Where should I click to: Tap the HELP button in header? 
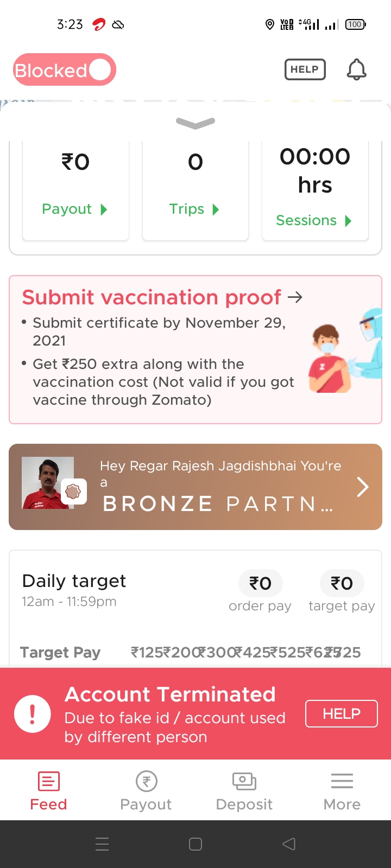[305, 69]
